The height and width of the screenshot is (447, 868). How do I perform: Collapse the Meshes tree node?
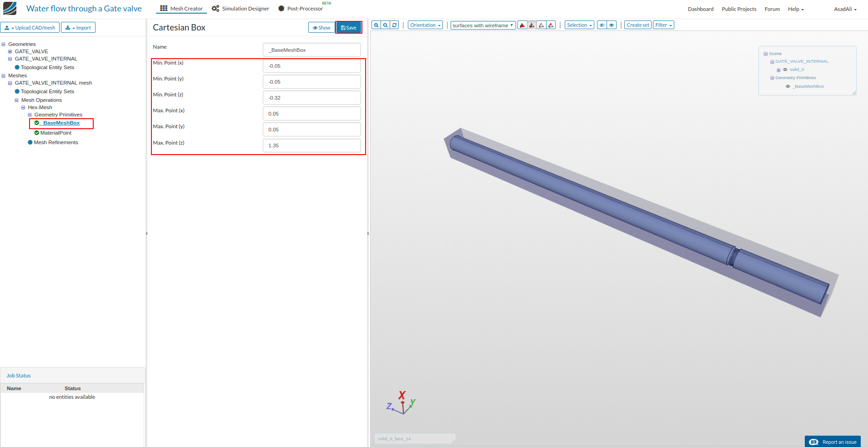pos(4,76)
